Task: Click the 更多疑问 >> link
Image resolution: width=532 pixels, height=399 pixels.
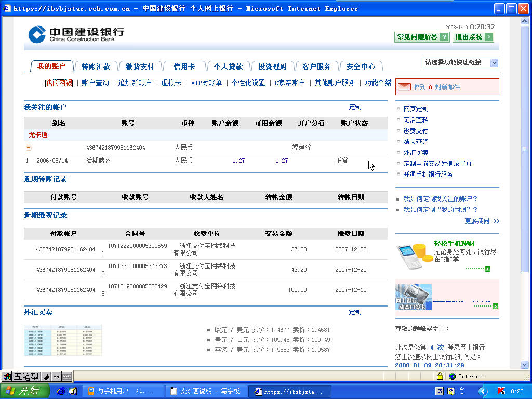Action: point(482,221)
